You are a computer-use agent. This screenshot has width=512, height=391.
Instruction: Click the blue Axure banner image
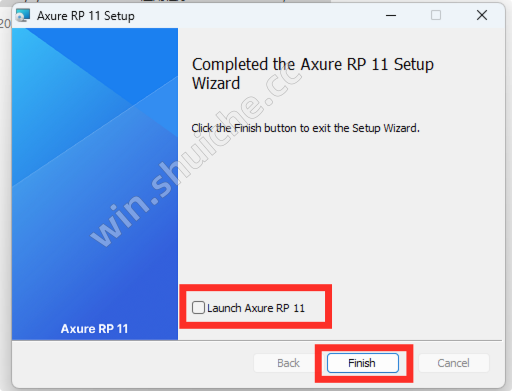point(95,184)
